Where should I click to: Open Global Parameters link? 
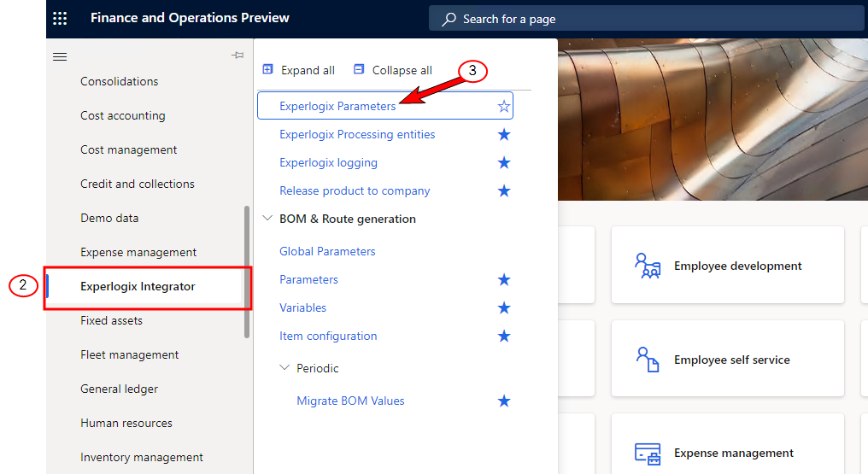327,251
